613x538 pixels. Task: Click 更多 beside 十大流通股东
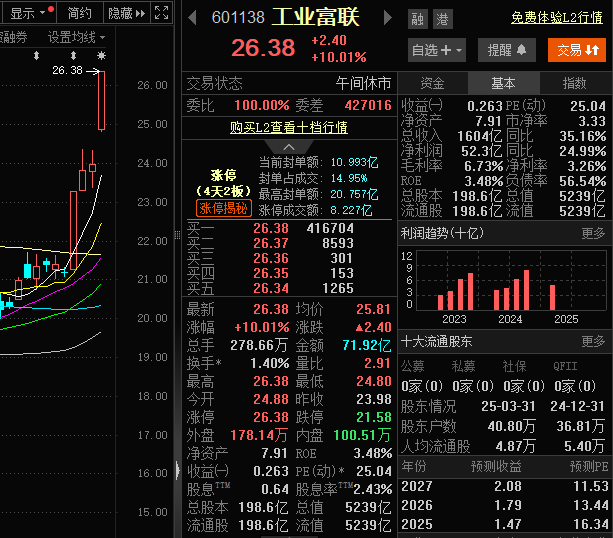tap(593, 341)
